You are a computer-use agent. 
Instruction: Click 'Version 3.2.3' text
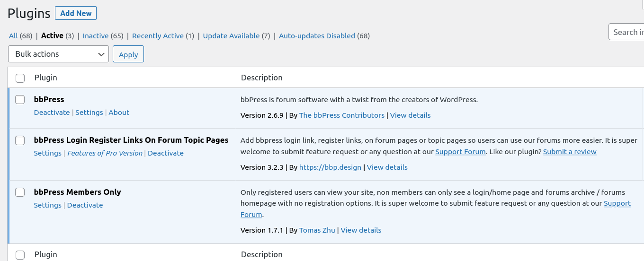coord(262,167)
